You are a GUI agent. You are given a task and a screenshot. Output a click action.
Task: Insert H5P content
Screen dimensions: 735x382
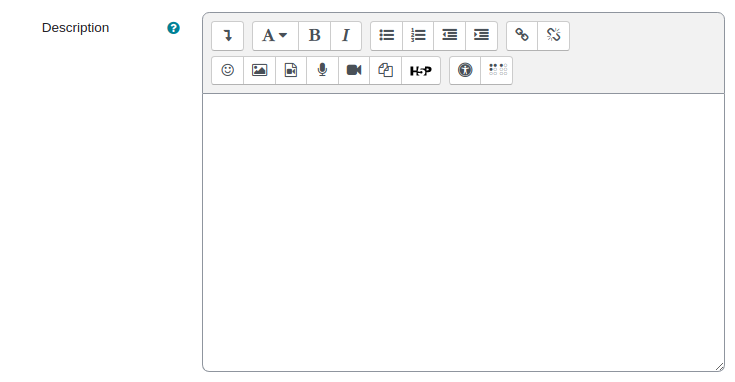421,70
